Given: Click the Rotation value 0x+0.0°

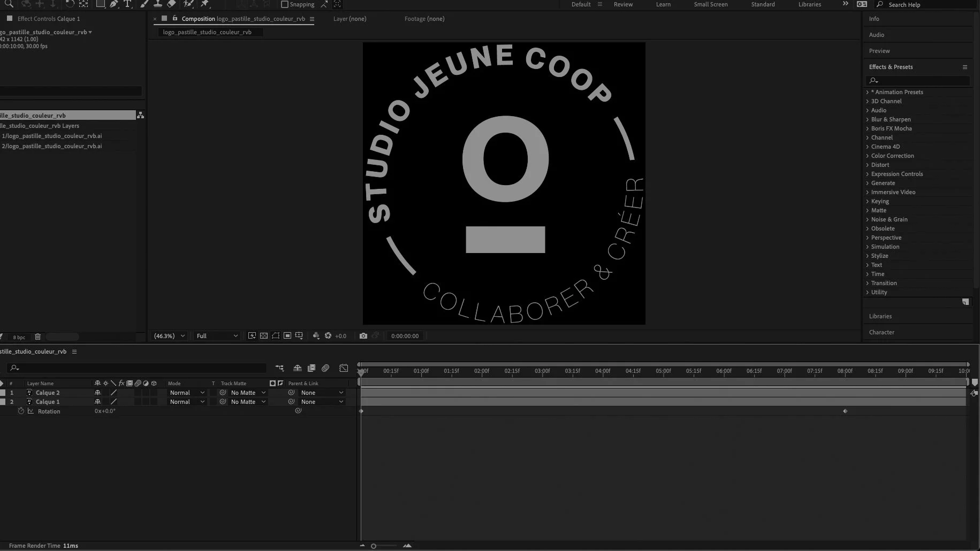Looking at the screenshot, I should (105, 411).
